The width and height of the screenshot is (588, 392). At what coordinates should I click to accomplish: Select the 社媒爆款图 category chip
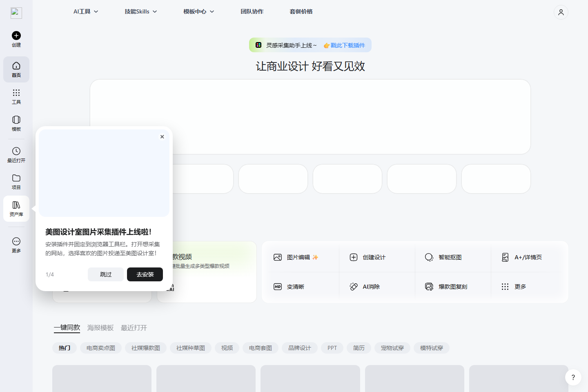[x=146, y=348]
